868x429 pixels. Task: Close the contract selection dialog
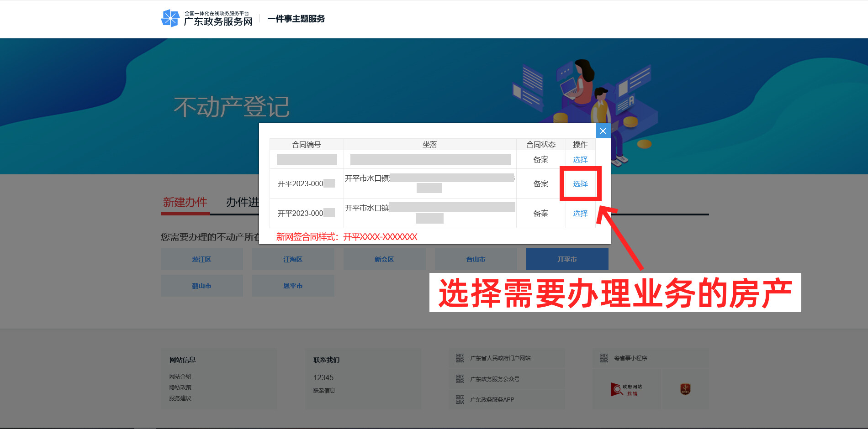(603, 131)
